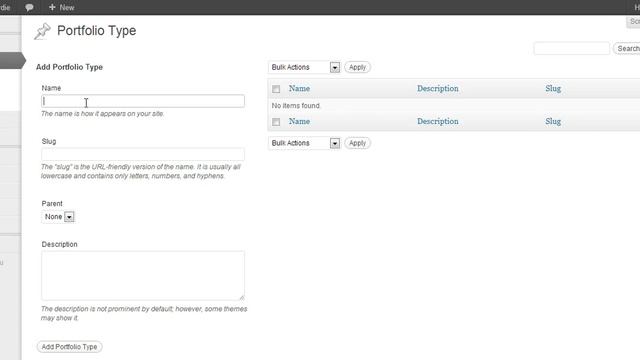Click into the Description textarea
Viewport: 640px width, 360px height.
click(143, 276)
